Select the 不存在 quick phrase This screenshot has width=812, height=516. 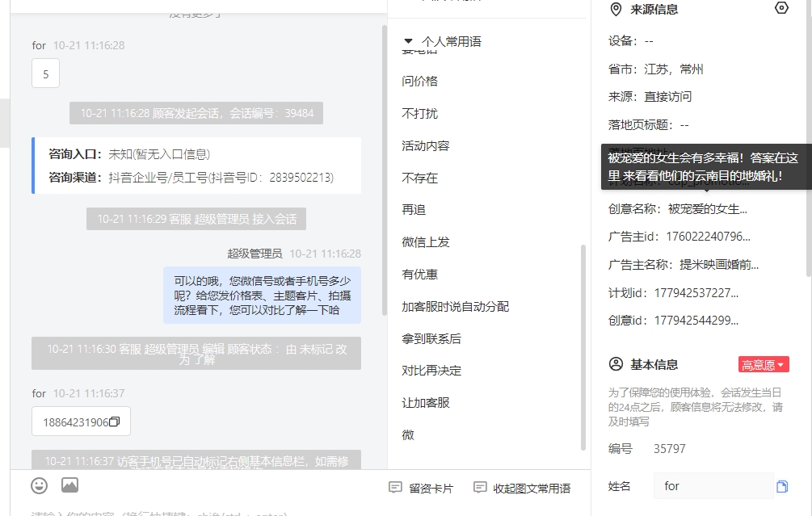point(419,178)
